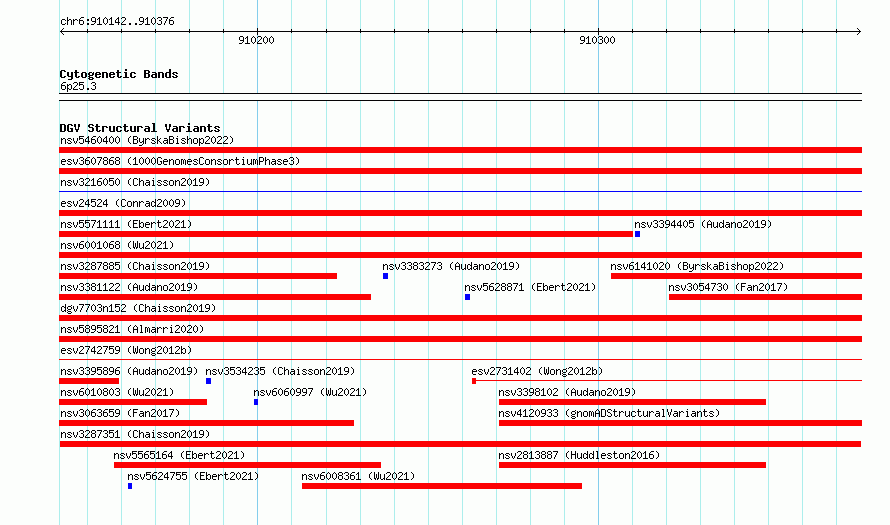
Task: Click the DGV Structural Variants track title
Action: [140, 128]
